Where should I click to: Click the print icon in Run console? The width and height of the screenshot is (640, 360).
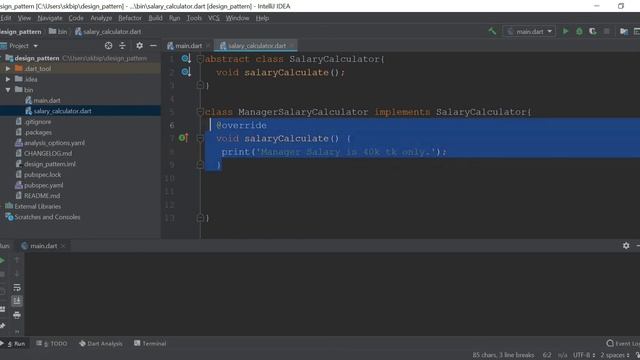(x=17, y=315)
